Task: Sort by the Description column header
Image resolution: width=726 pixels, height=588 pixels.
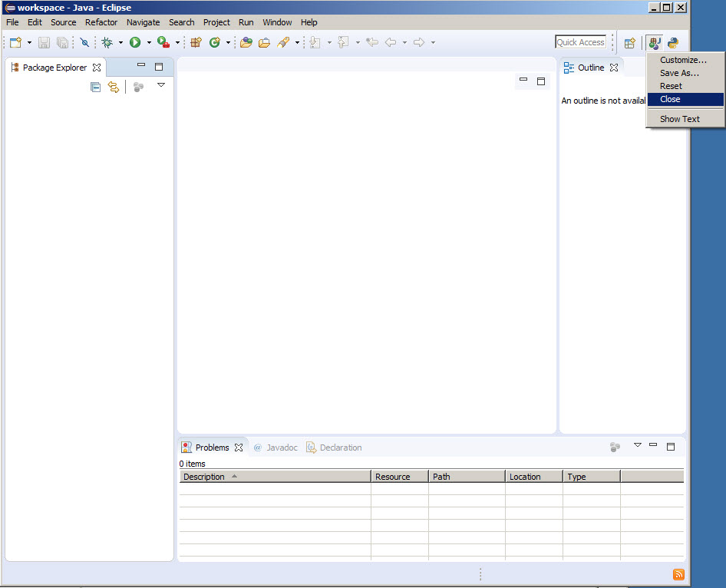Action: coord(274,477)
